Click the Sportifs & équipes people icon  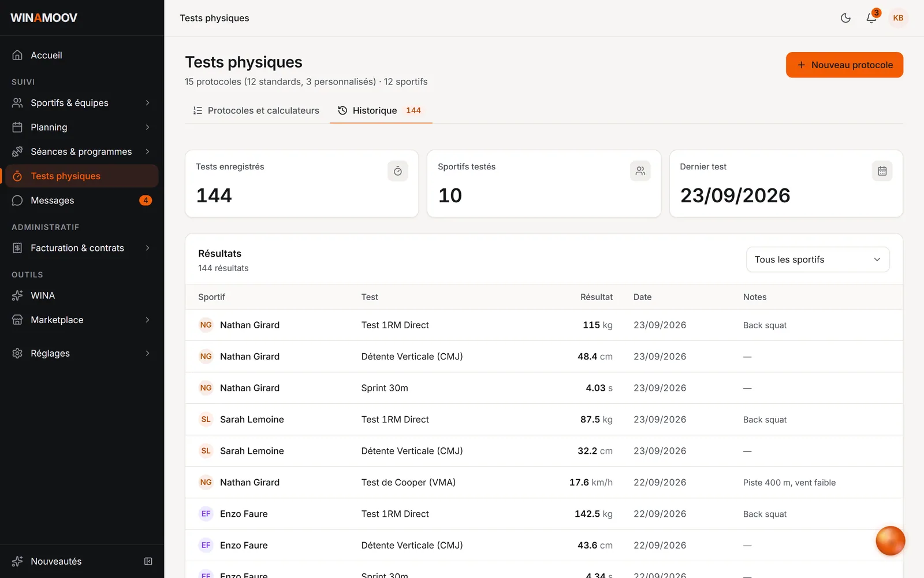pos(17,103)
